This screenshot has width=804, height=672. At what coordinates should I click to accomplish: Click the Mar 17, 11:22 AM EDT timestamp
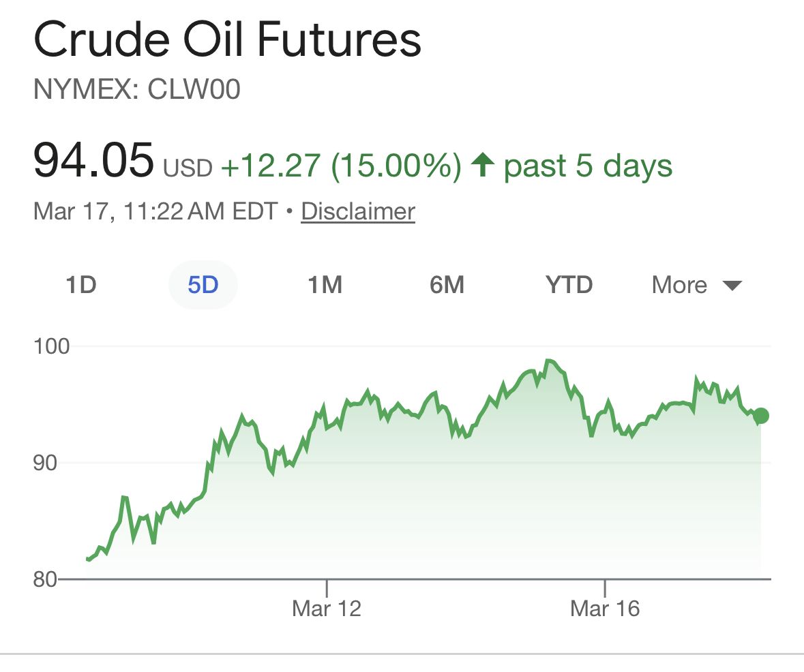click(156, 211)
